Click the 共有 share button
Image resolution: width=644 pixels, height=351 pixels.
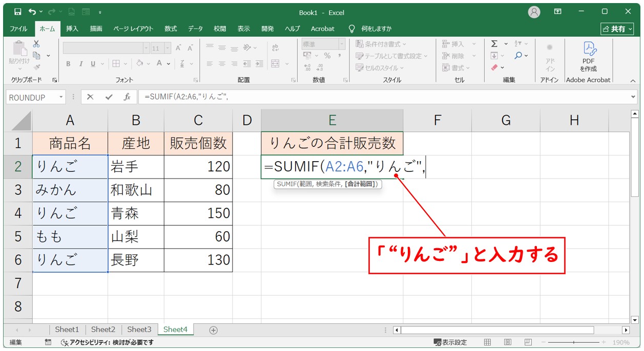click(617, 29)
